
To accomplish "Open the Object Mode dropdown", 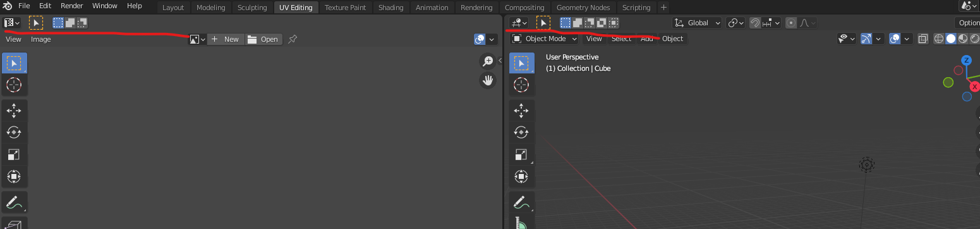I will pos(545,39).
